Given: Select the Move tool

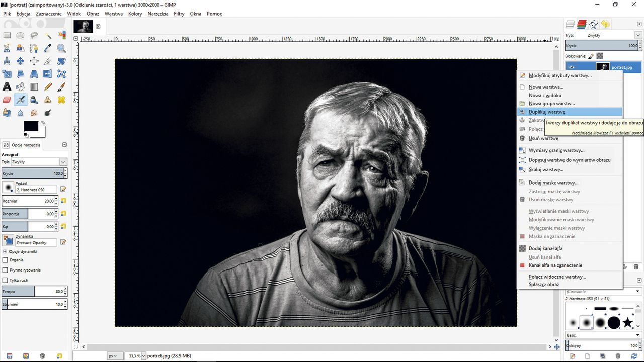Looking at the screenshot, I should [20, 61].
